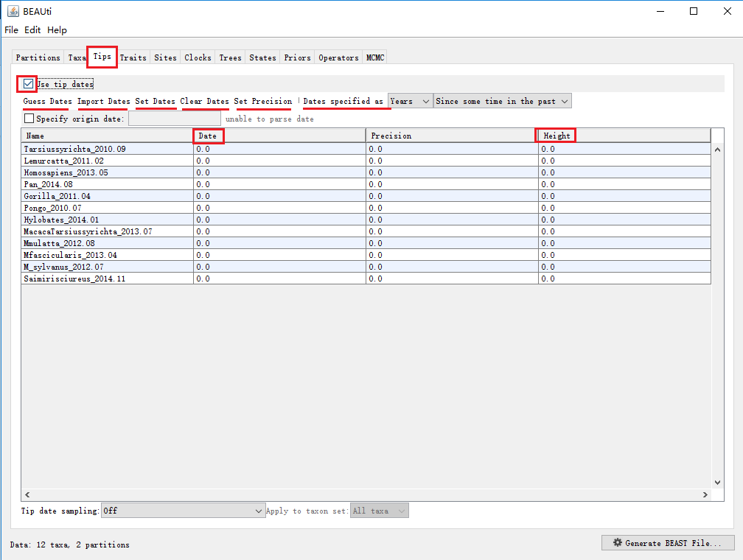The width and height of the screenshot is (743, 560).
Task: Click the origin date input field
Action: pos(175,118)
